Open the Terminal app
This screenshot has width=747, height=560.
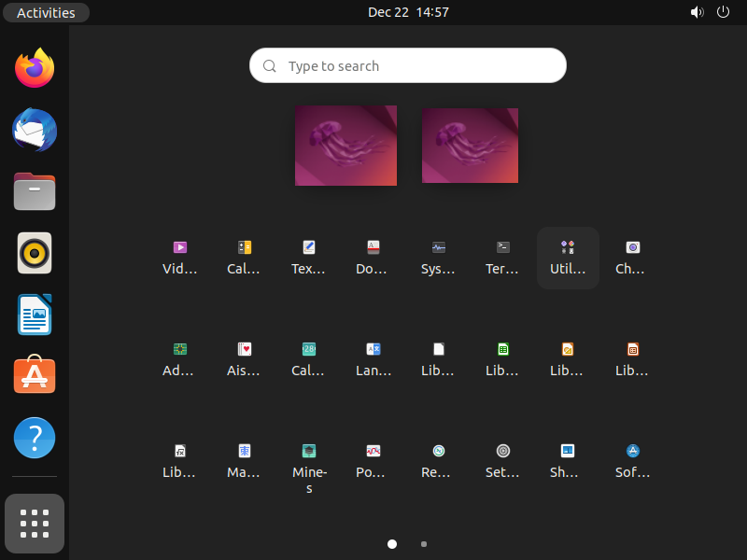503,258
